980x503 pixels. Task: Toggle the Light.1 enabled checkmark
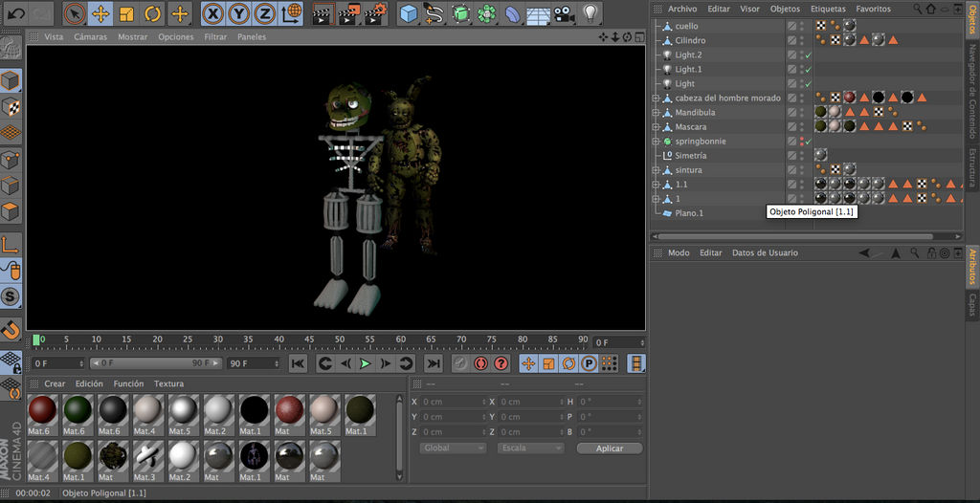[x=808, y=70]
